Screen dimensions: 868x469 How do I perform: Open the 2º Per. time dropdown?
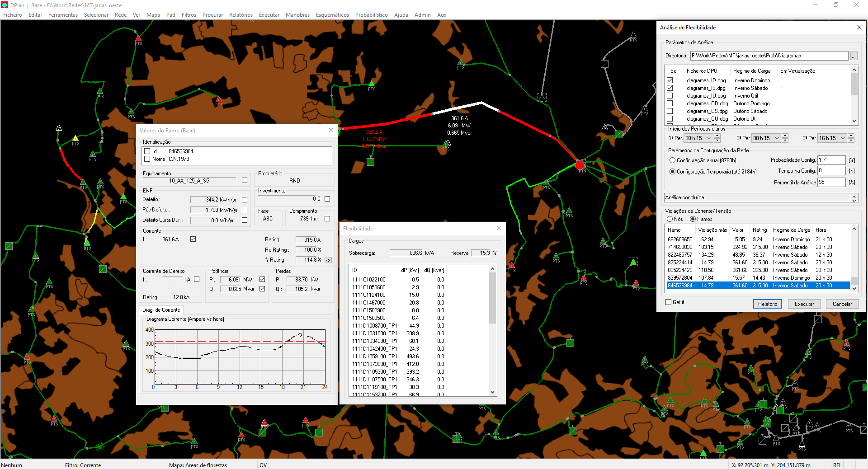777,138
